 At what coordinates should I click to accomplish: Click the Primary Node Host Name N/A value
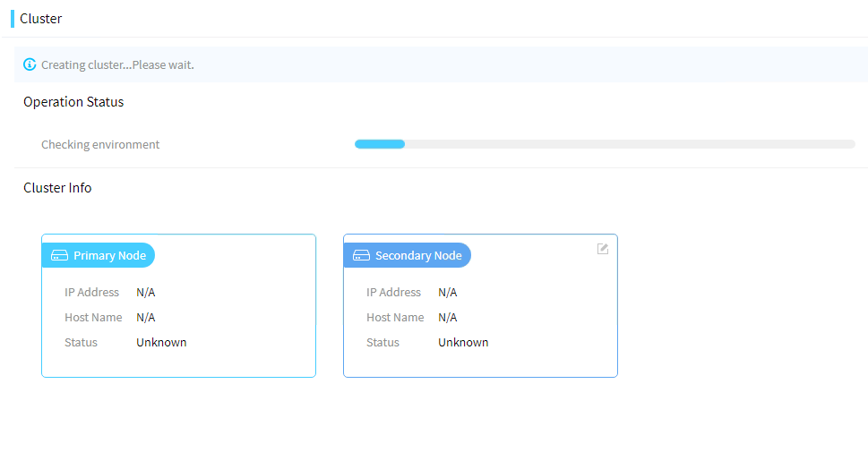point(146,317)
